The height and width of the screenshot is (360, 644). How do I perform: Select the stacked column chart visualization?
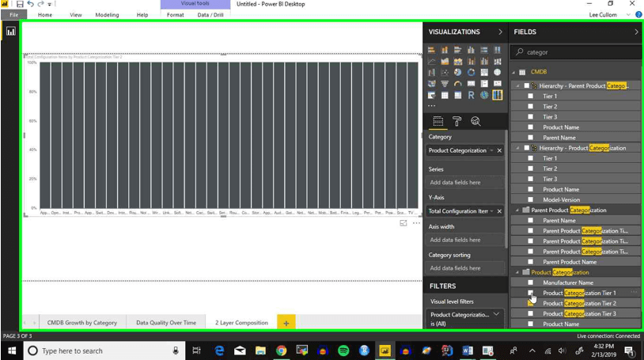tap(445, 50)
